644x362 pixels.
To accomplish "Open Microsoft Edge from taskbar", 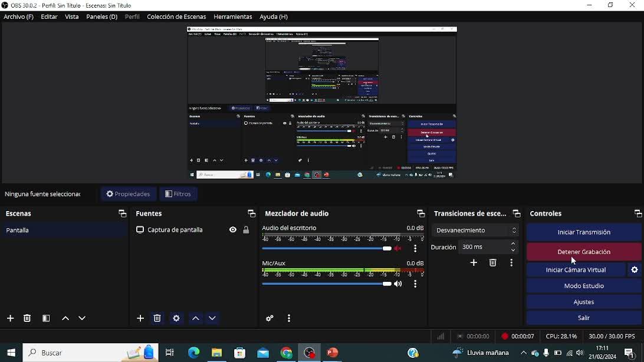I will [193, 353].
